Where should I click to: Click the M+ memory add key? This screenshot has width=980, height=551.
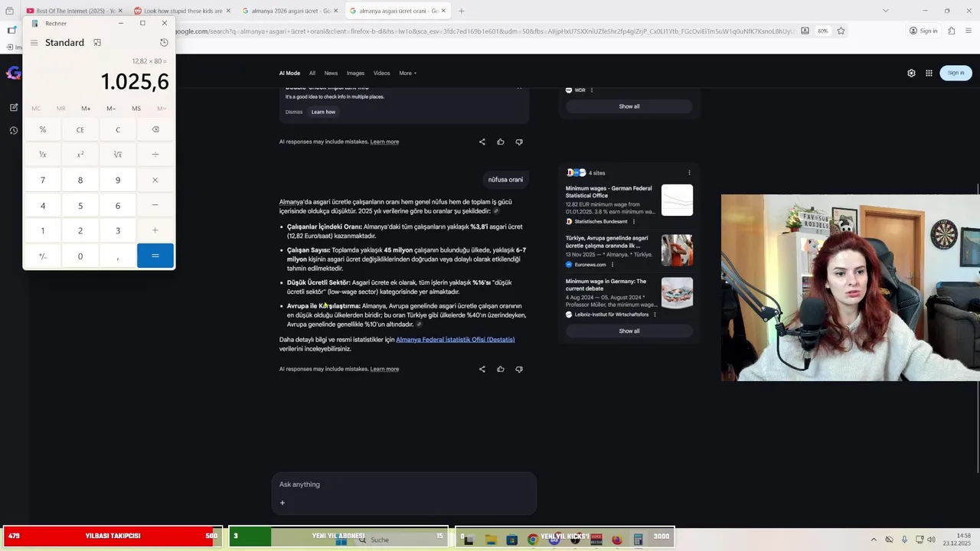[x=86, y=109]
